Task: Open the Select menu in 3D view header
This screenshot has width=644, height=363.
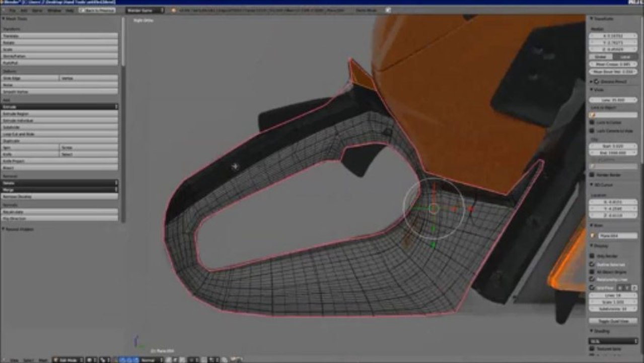Action: (x=29, y=360)
